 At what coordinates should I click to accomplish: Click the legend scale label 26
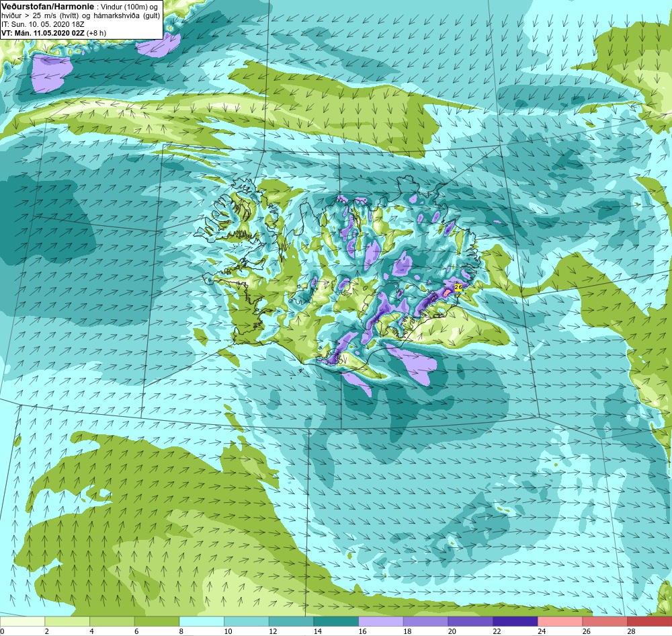586,631
